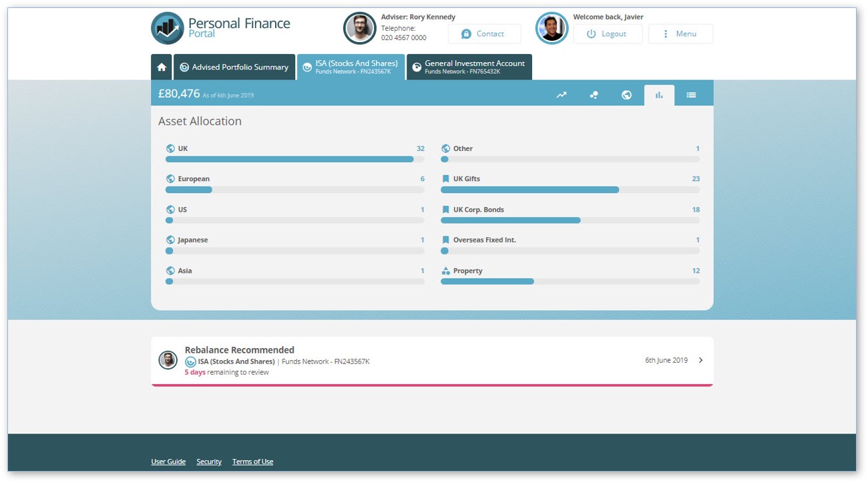Screen dimensions: 868x483
Task: Click the ISA icon in rebalance card
Action: pos(190,361)
